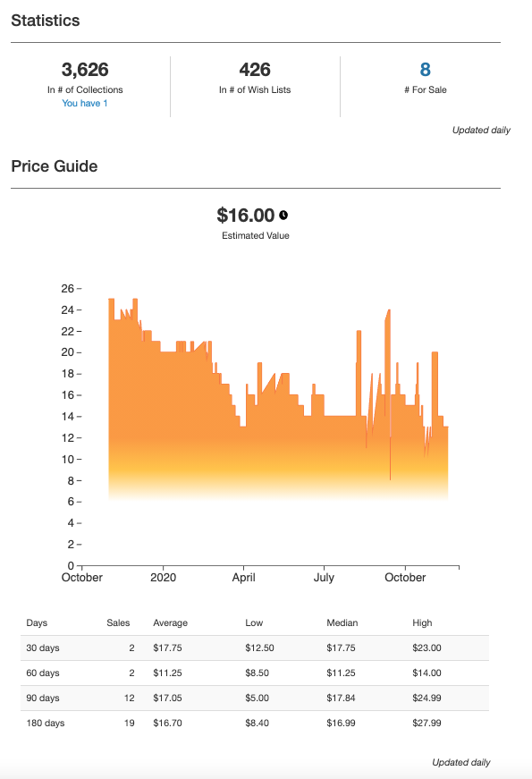Click the Average column header
Screen dimensions: 532x779
click(171, 623)
